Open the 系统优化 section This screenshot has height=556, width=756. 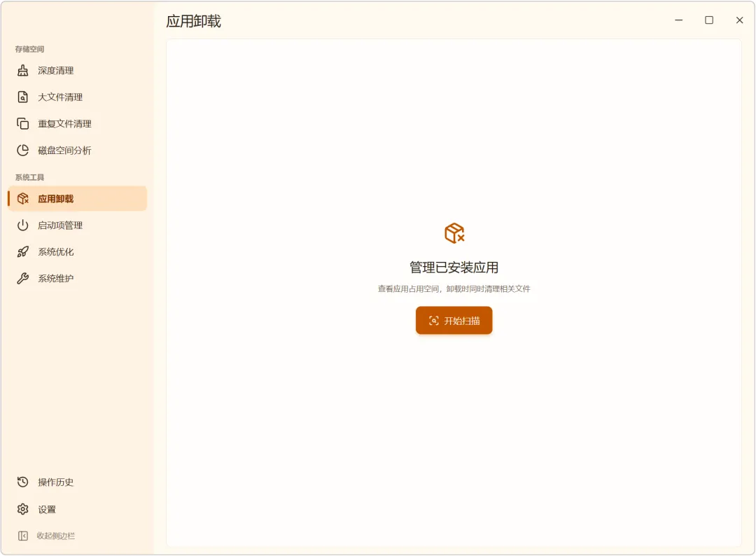[x=77, y=251]
